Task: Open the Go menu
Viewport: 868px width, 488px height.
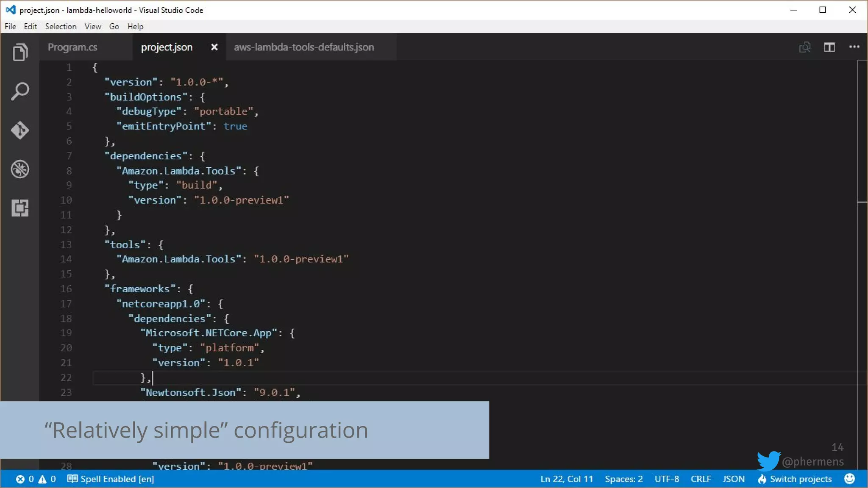Action: tap(114, 26)
